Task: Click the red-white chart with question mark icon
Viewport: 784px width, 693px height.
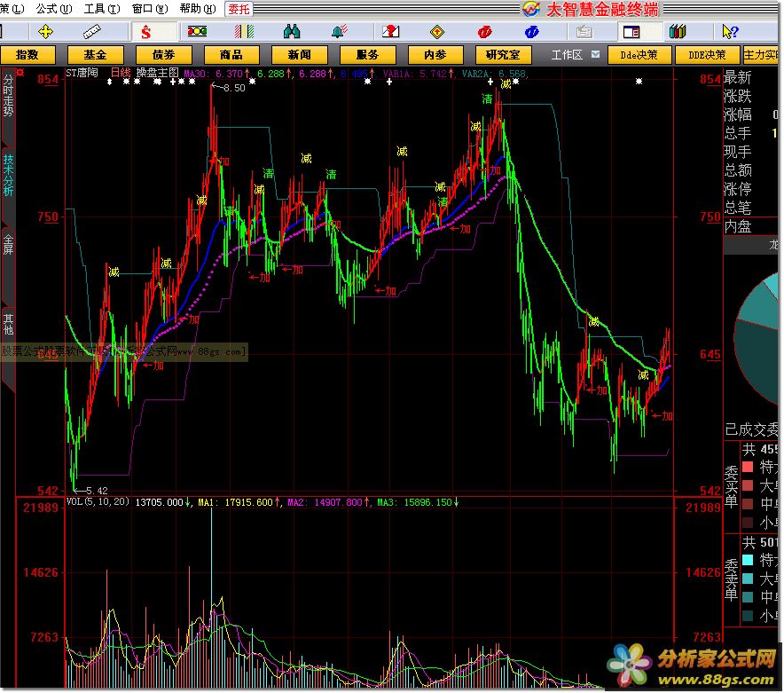Action: [x=390, y=32]
